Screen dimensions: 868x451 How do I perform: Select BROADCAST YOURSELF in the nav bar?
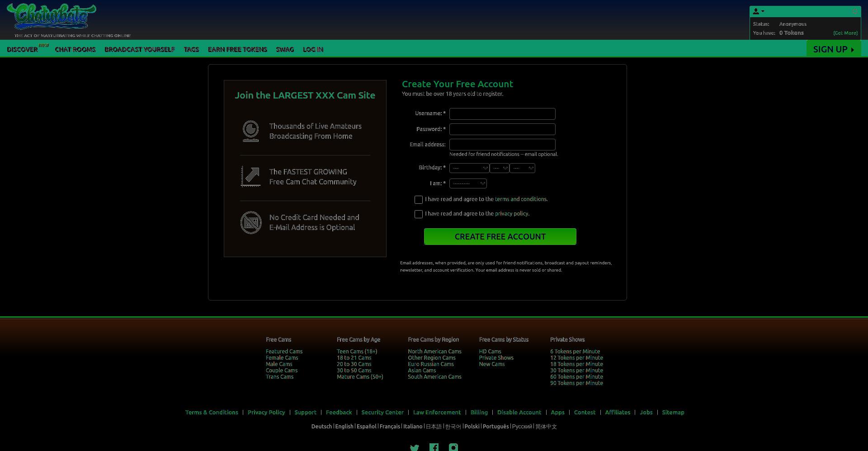pos(140,49)
